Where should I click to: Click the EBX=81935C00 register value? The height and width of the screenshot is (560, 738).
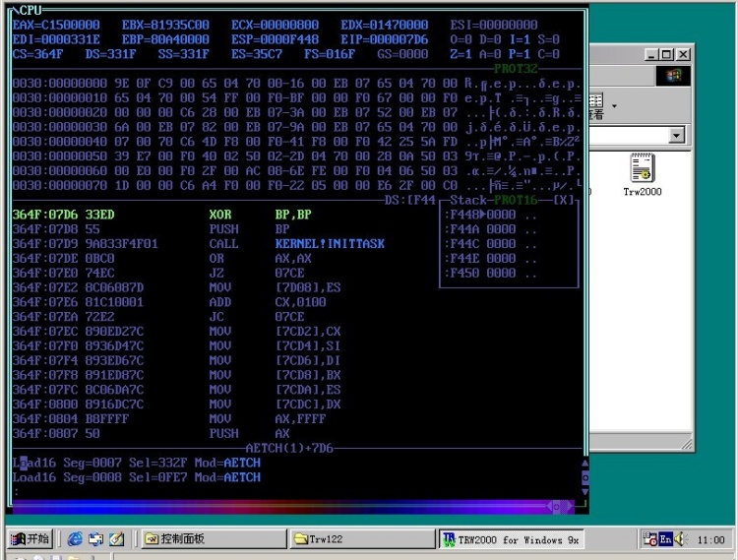tap(165, 25)
